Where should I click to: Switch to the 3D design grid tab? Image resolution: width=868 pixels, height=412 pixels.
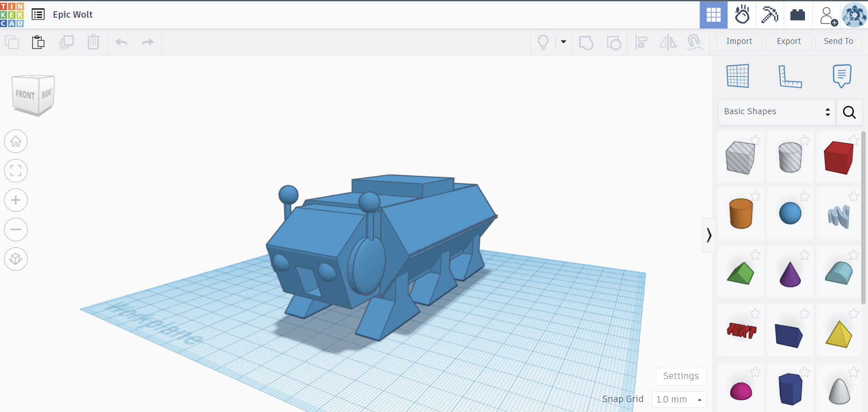pos(713,15)
